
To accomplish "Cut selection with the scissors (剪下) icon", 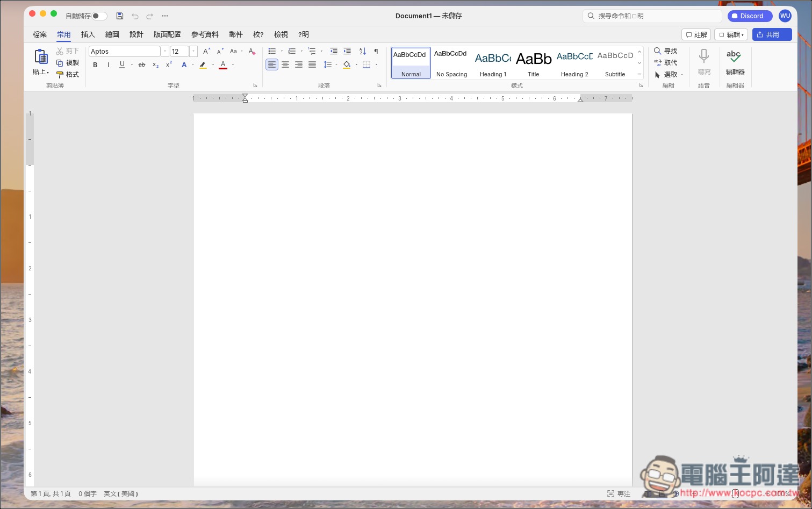I will (60, 51).
